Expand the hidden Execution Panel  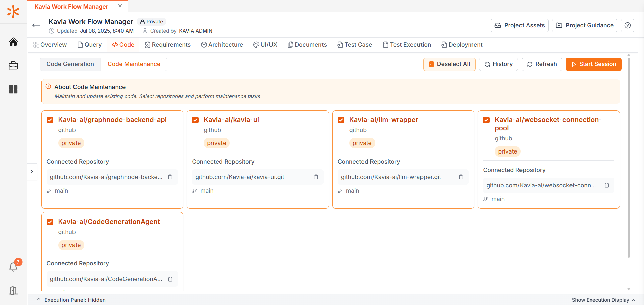[x=71, y=300]
